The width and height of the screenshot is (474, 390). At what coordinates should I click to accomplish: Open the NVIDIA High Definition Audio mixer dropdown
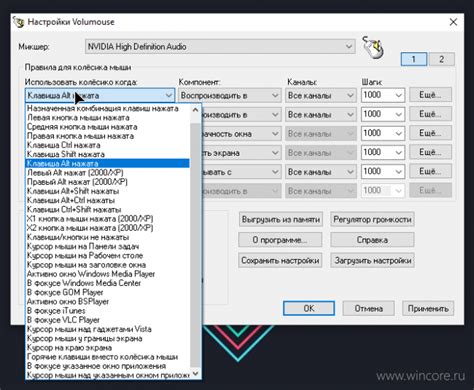pyautogui.click(x=220, y=46)
